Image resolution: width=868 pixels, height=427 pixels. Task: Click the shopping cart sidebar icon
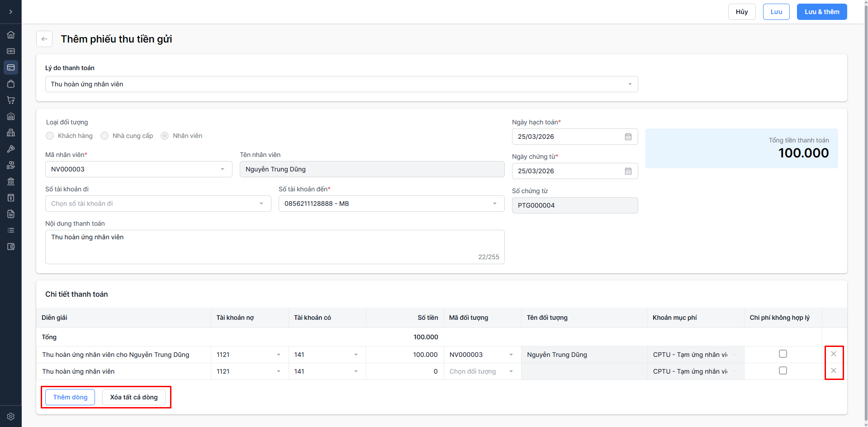coord(11,100)
